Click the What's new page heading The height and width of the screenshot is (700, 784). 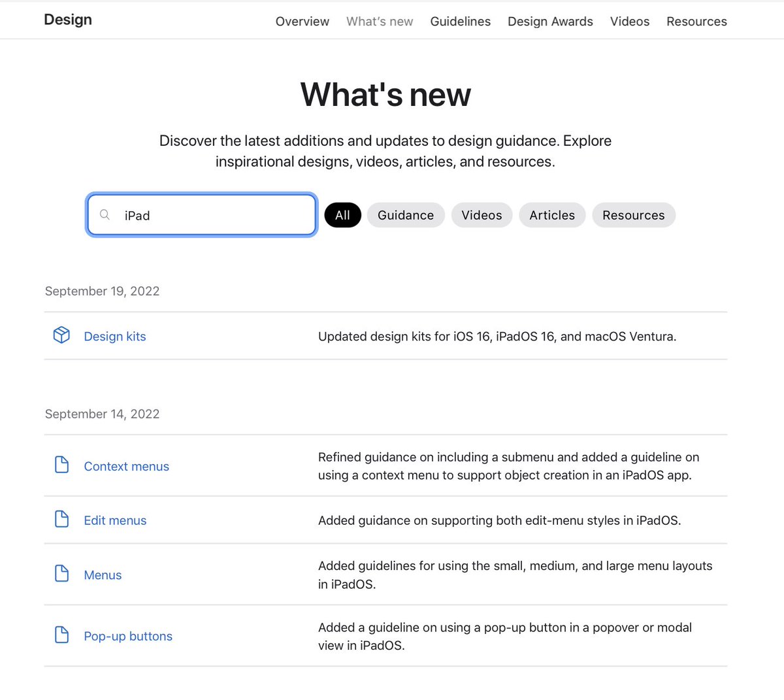pos(385,95)
